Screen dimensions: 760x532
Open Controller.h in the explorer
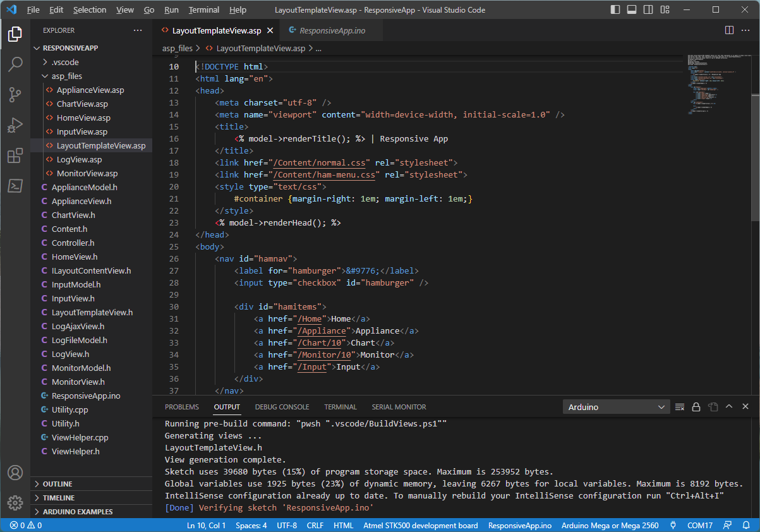click(x=91, y=243)
